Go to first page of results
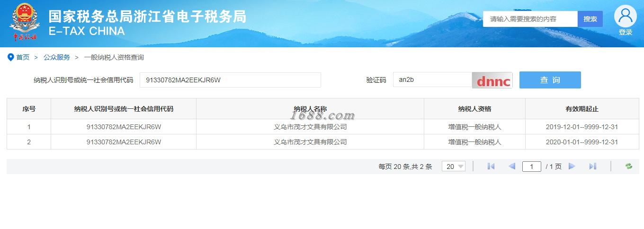Viewport: 644px width, 229px height. (x=491, y=167)
